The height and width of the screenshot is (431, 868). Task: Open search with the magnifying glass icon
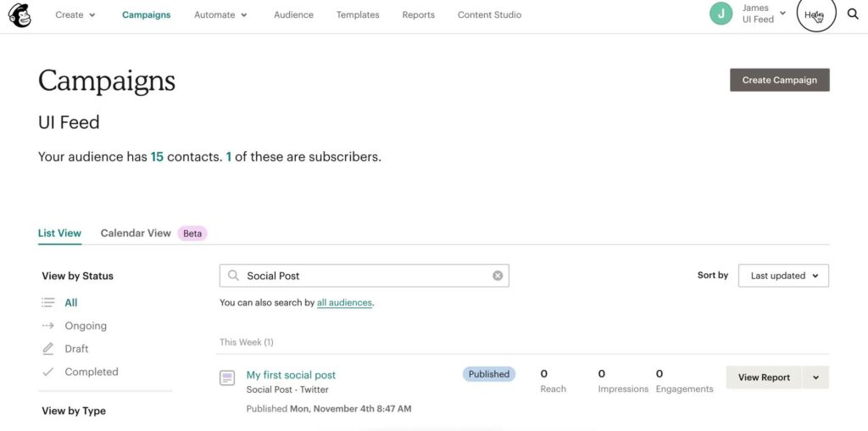(853, 14)
